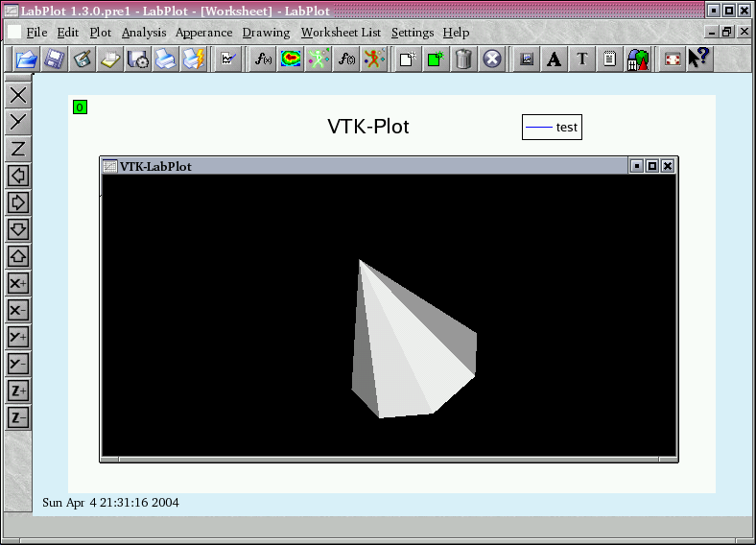Click the Y- button in sidebar
Viewport: 756px width, 545px height.
(x=18, y=364)
